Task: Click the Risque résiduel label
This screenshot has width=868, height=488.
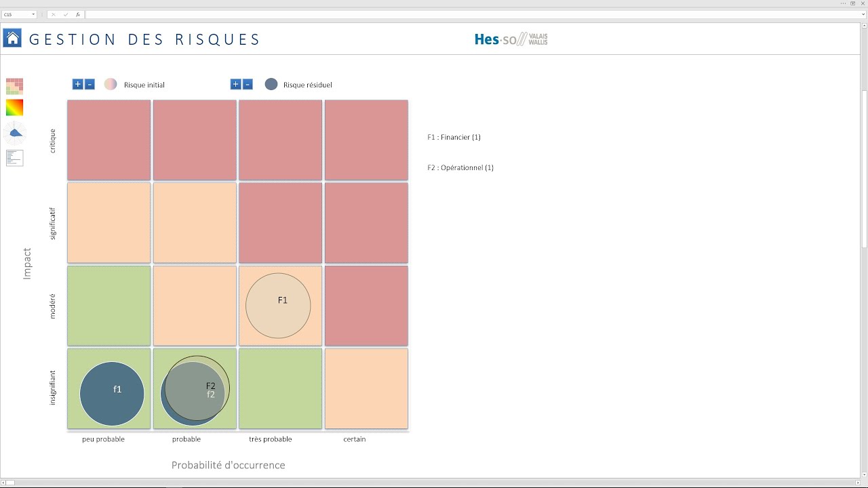Action: pos(308,85)
